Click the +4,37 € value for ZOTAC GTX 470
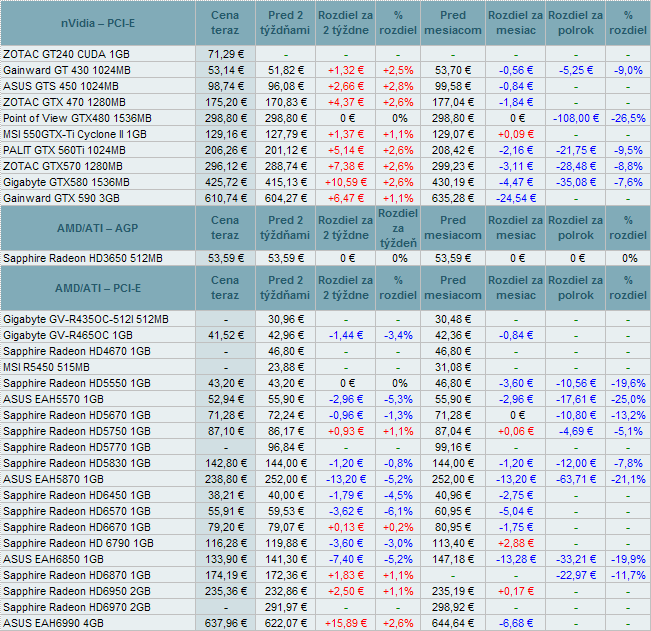 [346, 102]
